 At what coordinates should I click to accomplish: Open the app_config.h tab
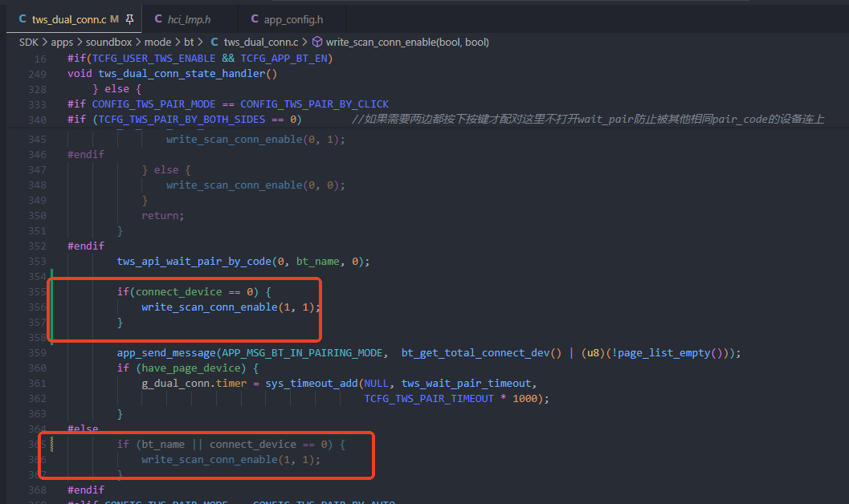[293, 19]
